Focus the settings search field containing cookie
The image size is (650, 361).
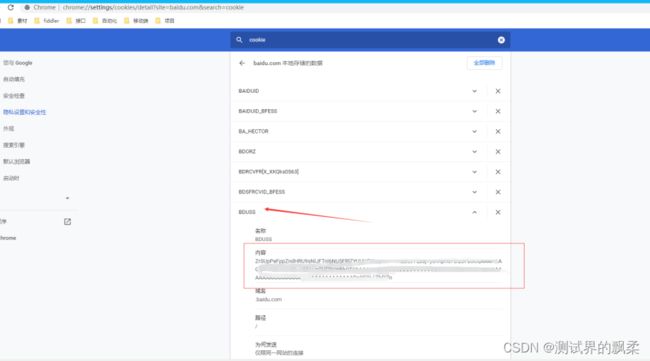tap(370, 40)
